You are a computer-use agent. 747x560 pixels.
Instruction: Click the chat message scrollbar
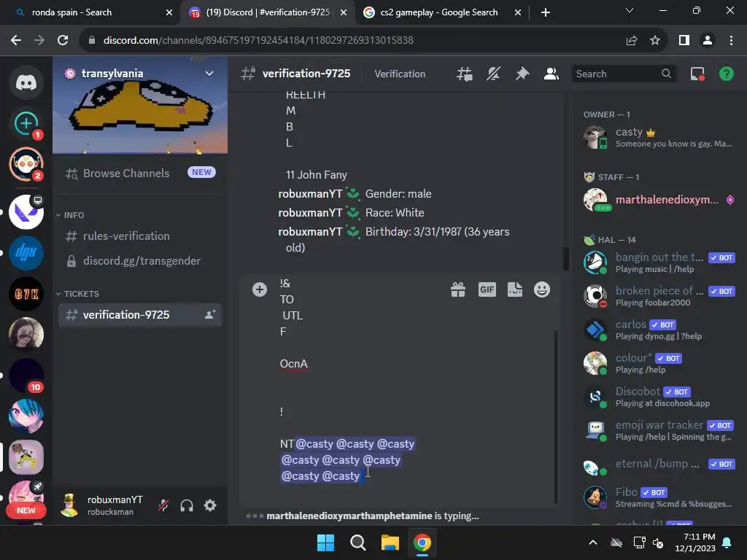tap(566, 259)
